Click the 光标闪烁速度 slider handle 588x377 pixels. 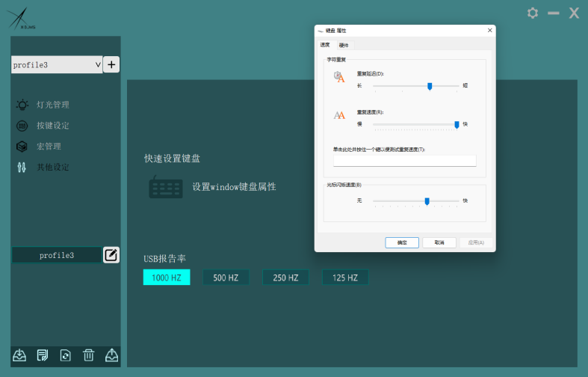[427, 202]
